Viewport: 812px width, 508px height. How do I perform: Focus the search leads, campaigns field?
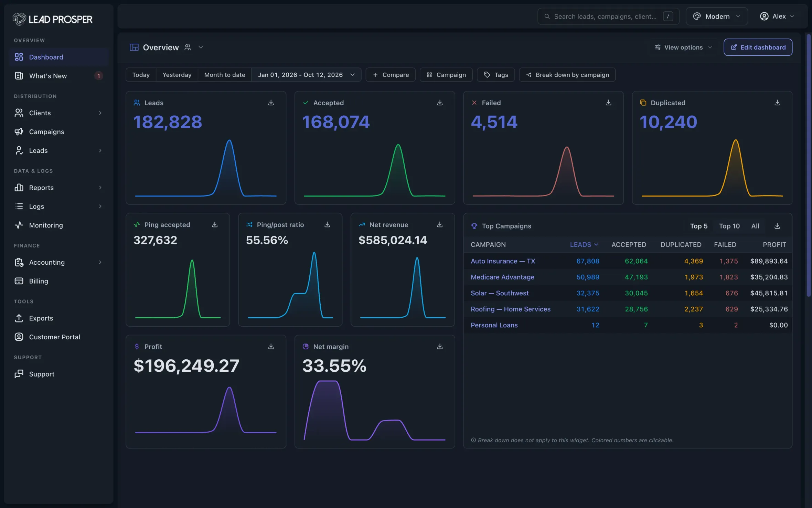click(608, 16)
